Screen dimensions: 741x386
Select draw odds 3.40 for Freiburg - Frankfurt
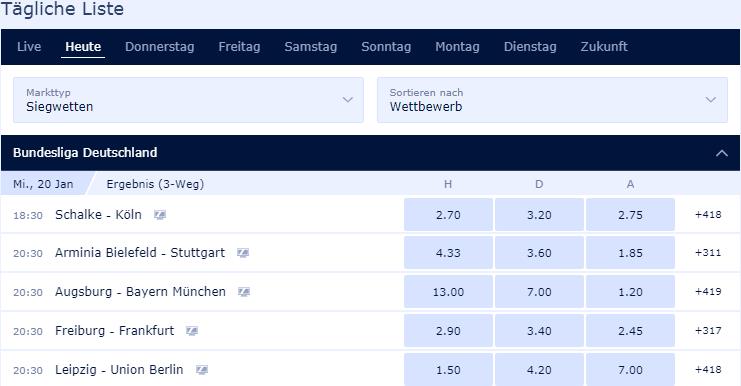[x=539, y=331]
